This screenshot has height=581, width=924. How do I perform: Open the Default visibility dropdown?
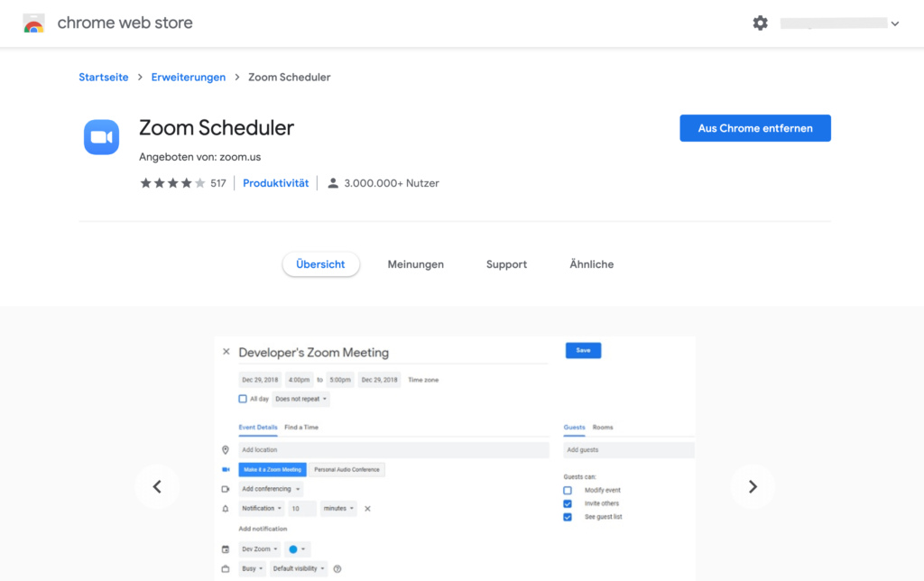click(x=298, y=568)
